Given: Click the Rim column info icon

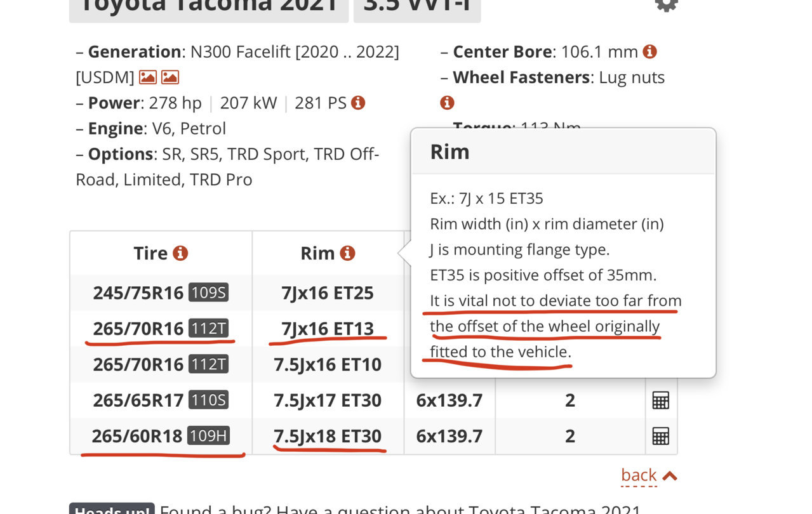Looking at the screenshot, I should (347, 253).
